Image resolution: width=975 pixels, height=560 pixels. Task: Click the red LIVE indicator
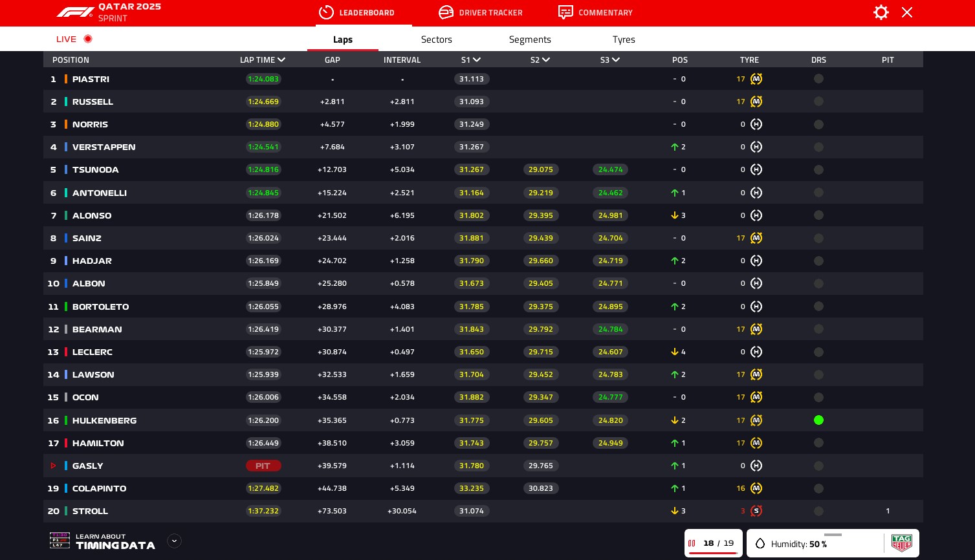[74, 39]
